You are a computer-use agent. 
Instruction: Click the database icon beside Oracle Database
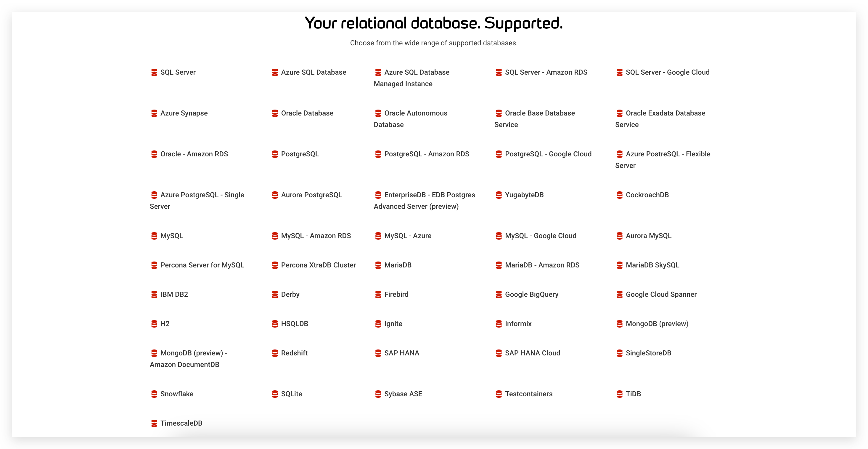(275, 113)
